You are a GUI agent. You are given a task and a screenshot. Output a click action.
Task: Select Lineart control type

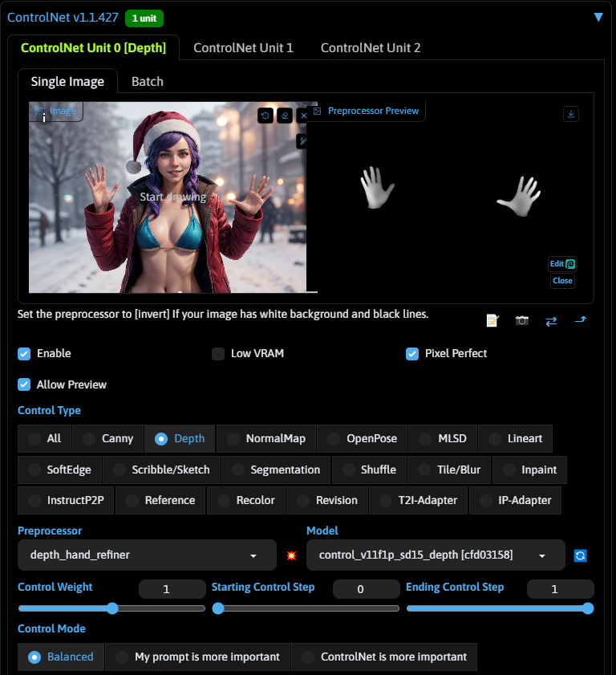(516, 439)
